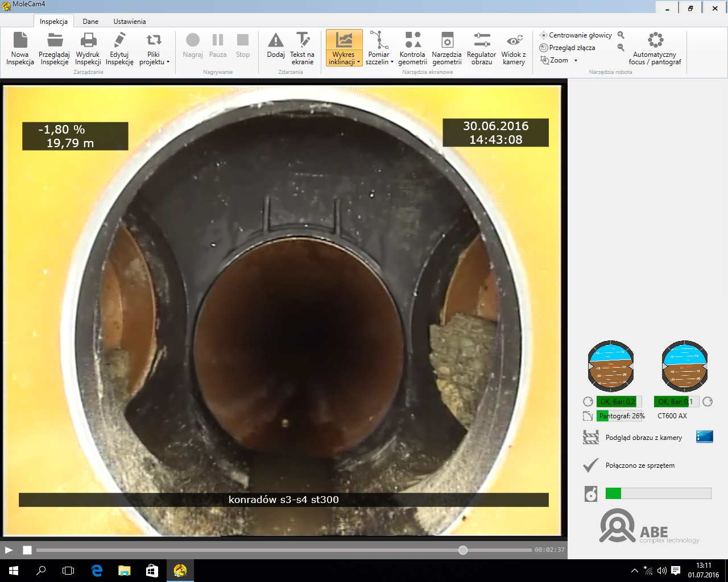Click the video timeline slider handle

tap(463, 550)
